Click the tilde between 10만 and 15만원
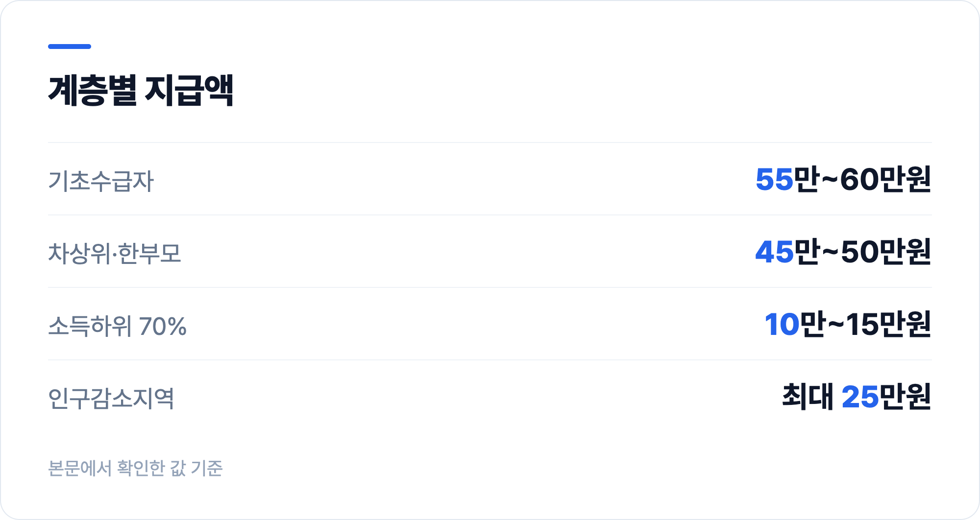The height and width of the screenshot is (520, 980). (x=836, y=324)
